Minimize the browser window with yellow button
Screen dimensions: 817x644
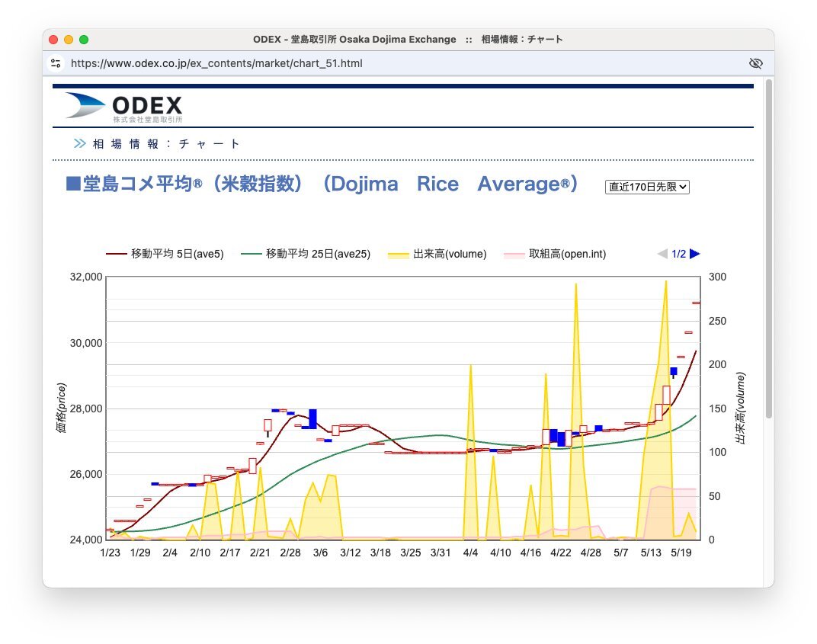[69, 40]
